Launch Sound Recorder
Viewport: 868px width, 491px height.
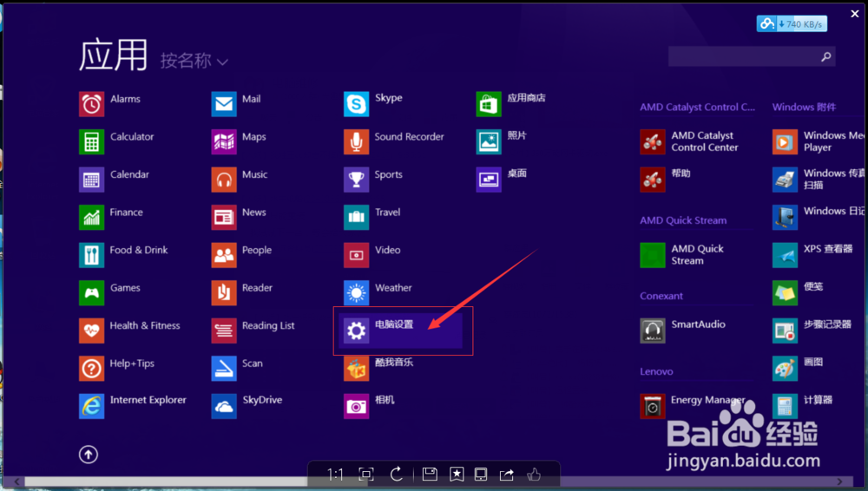(x=393, y=141)
